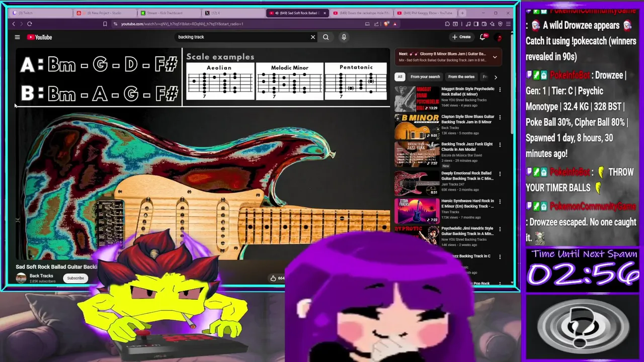
Task: Click the Sad Soft Rock Ballad video title
Action: pos(56,267)
